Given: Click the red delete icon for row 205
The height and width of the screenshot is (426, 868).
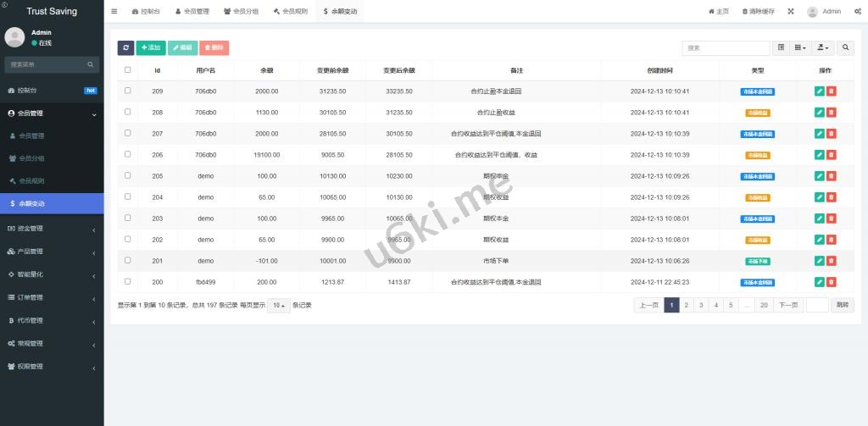Looking at the screenshot, I should pos(831,176).
